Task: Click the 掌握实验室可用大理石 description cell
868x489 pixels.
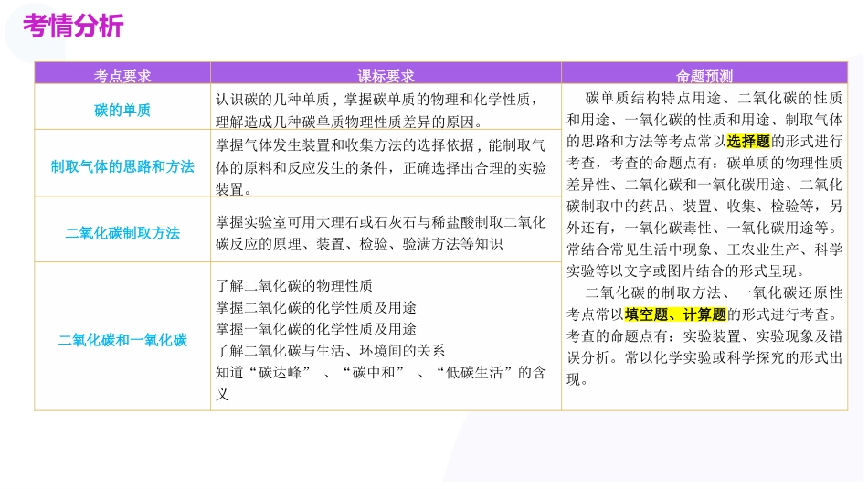Action: (x=384, y=233)
